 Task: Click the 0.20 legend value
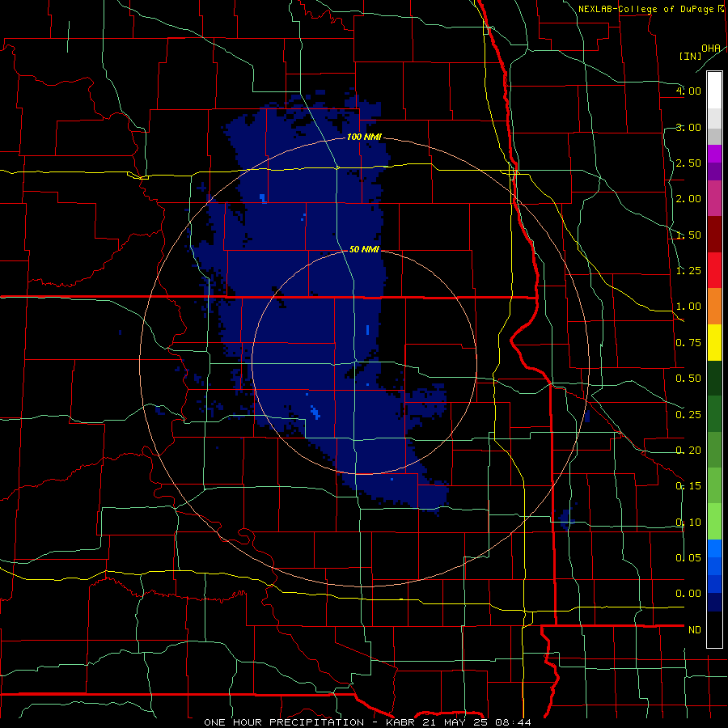point(688,451)
